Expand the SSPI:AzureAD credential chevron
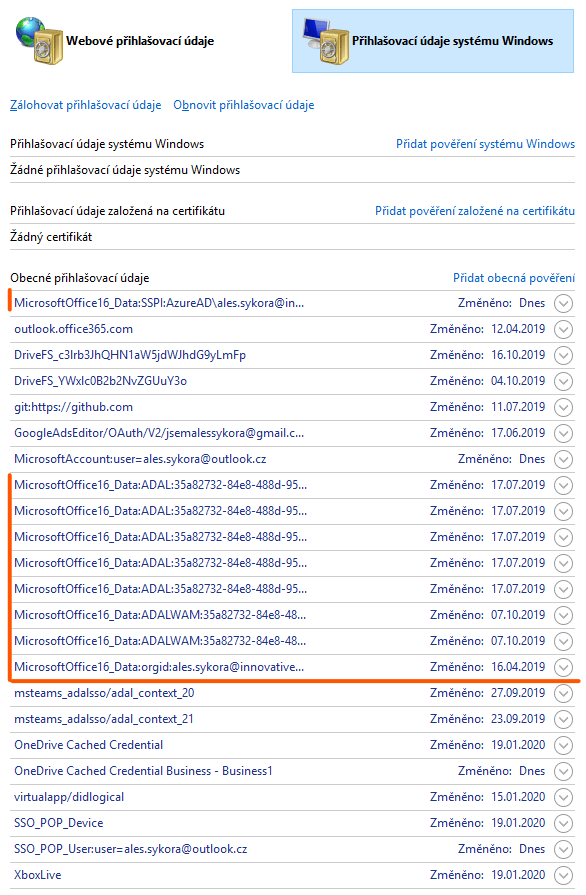This screenshot has width=586, height=895. point(563,304)
